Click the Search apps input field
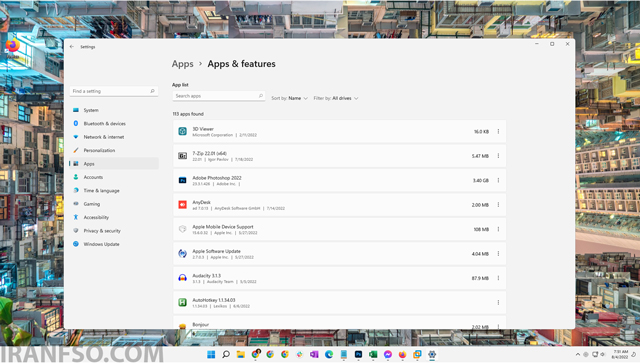The height and width of the screenshot is (363, 640). [219, 96]
